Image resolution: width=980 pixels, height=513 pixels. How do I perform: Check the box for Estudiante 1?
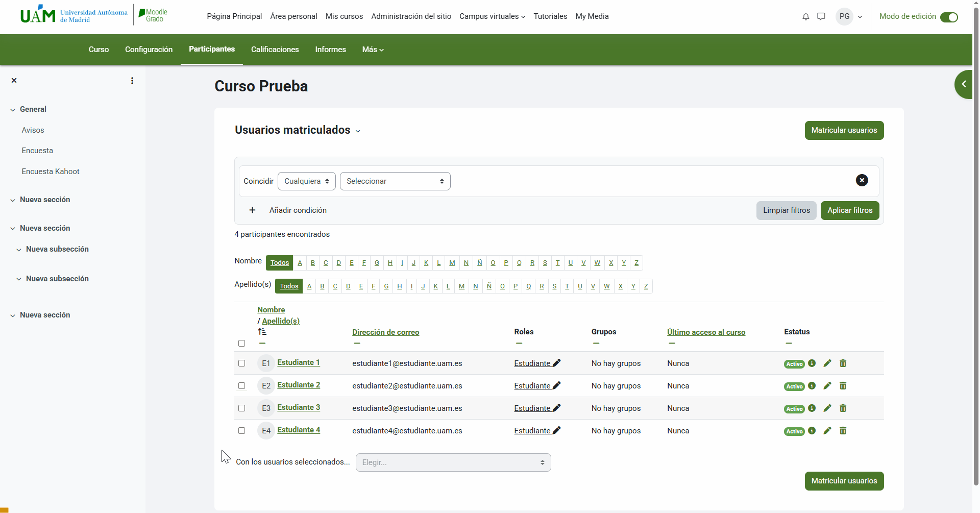pyautogui.click(x=242, y=363)
